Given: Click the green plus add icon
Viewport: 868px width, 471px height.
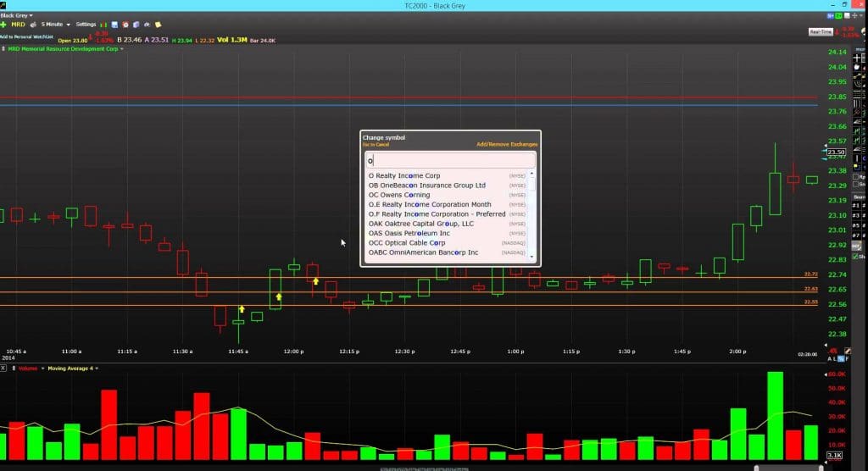Looking at the screenshot, I should point(3,25).
